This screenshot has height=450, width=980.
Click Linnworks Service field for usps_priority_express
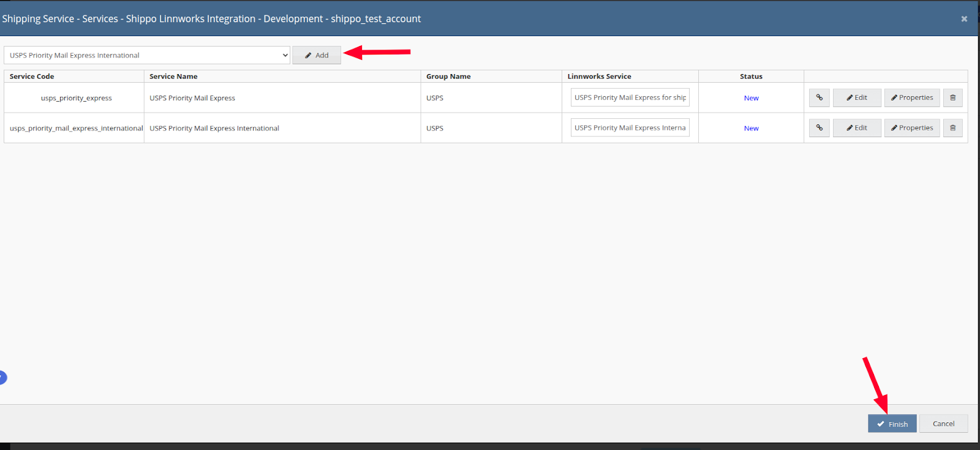click(x=630, y=97)
